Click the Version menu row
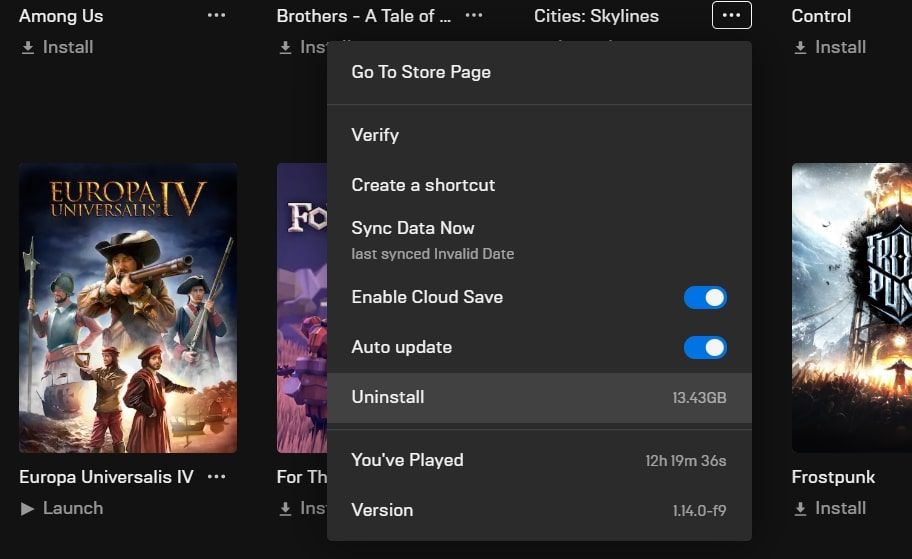The image size is (912, 559). pos(539,510)
